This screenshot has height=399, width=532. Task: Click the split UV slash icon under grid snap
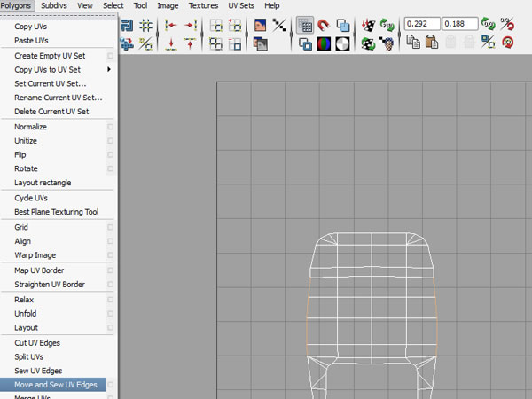146,44
